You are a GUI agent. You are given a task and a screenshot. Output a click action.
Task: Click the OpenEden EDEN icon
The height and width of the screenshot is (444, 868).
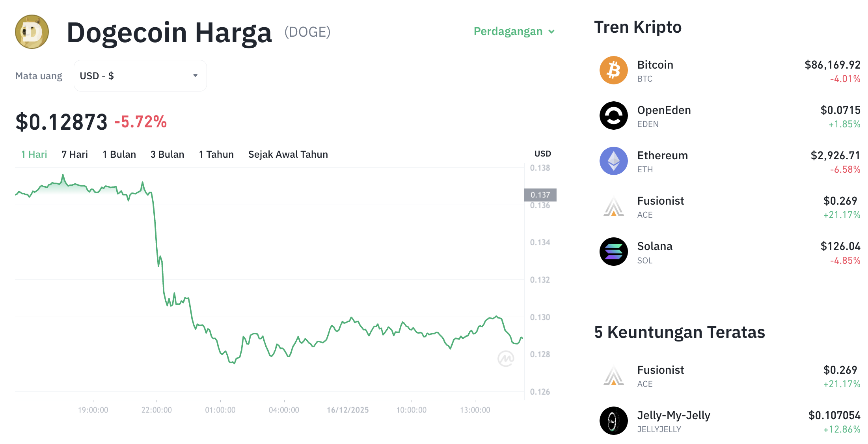click(613, 116)
